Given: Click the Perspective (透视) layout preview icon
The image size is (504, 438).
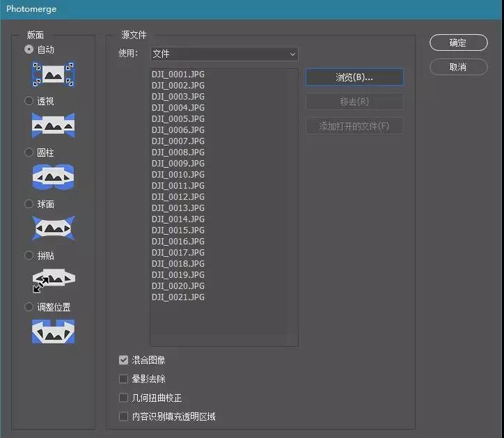Looking at the screenshot, I should click(54, 125).
